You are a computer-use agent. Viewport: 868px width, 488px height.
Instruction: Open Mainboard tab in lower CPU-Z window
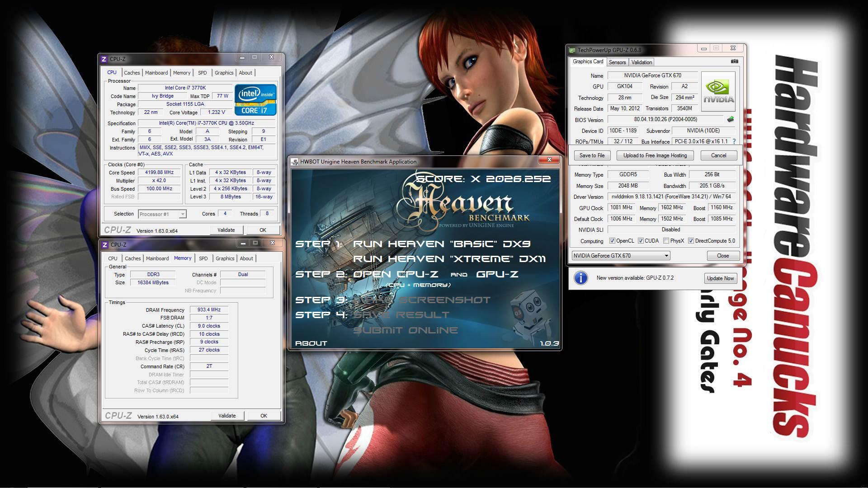157,258
